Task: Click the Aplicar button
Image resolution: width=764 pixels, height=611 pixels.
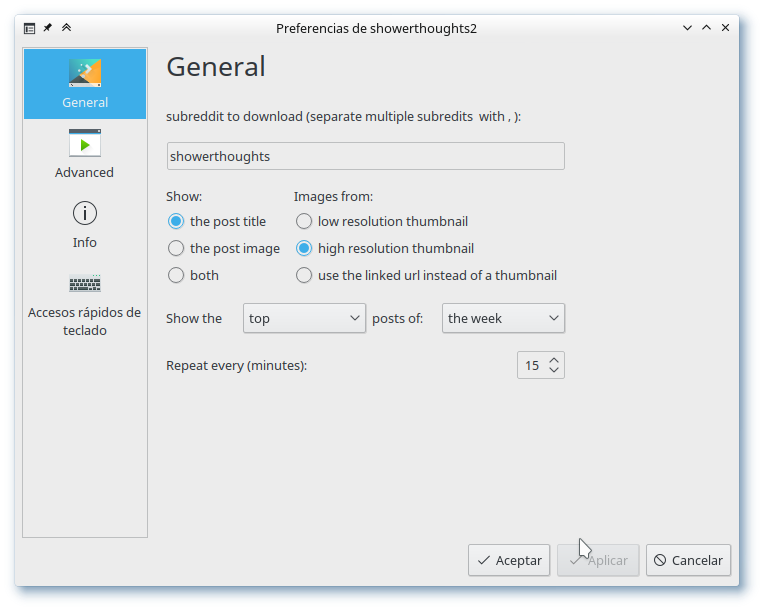Action: click(598, 560)
